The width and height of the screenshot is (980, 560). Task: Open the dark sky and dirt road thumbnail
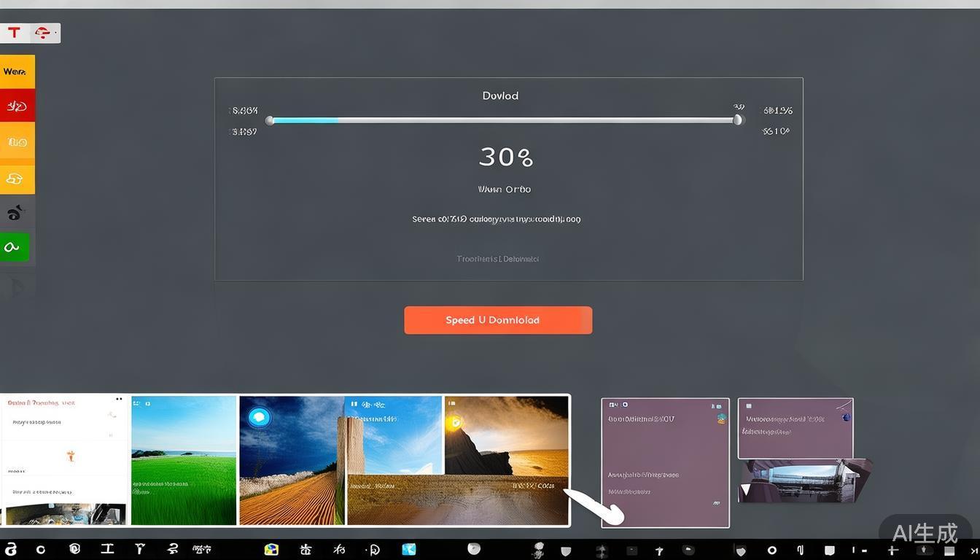pyautogui.click(x=292, y=460)
